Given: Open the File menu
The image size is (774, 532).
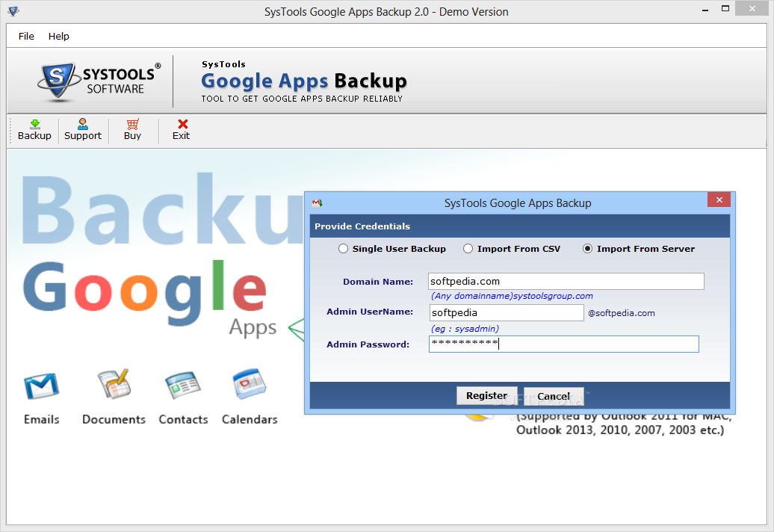Looking at the screenshot, I should [x=26, y=36].
